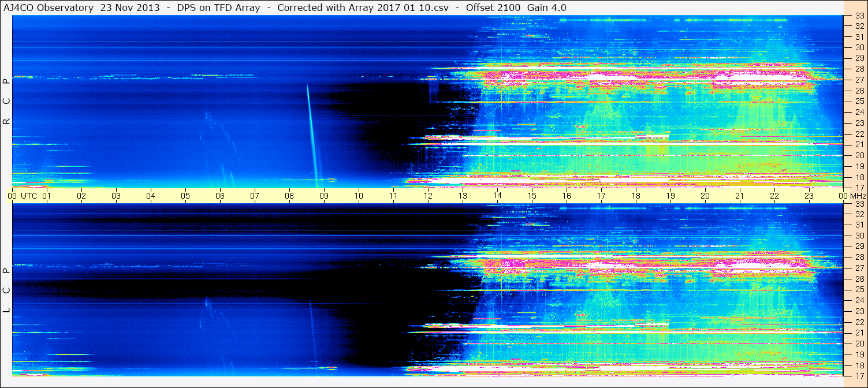Click the LCP label beside lower spectrogram
Viewport: 868px width, 388px height.
click(x=6, y=290)
